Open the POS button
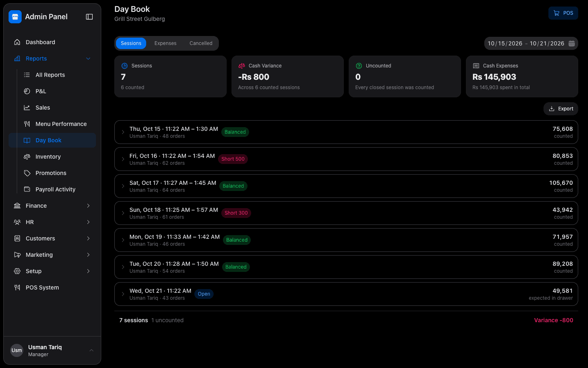This screenshot has height=368, width=588. point(563,13)
